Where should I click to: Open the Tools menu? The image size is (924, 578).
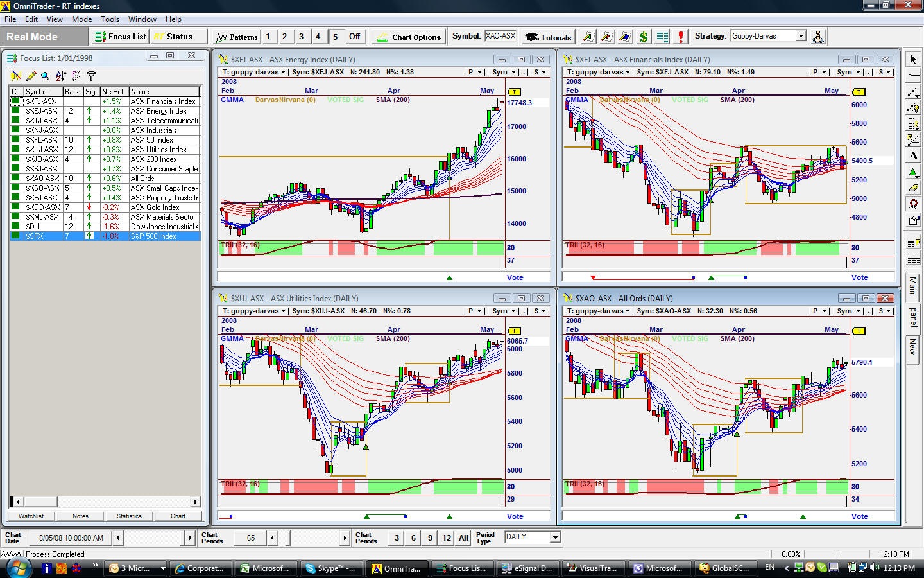click(x=110, y=19)
